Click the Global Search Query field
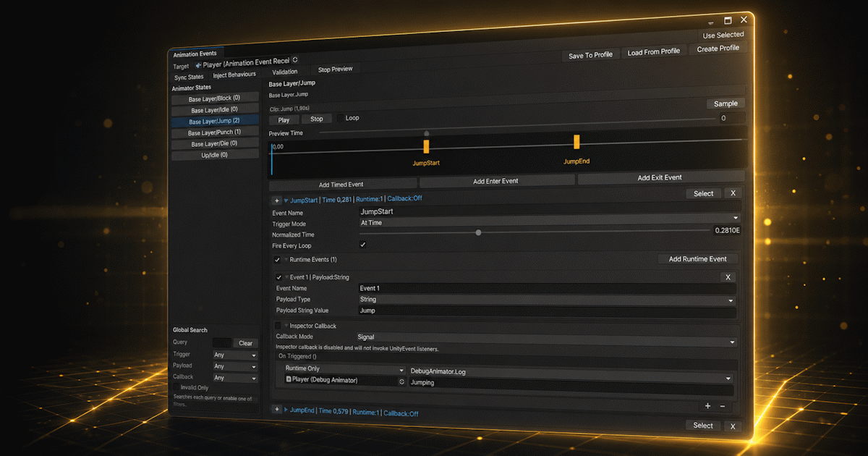 [x=222, y=343]
